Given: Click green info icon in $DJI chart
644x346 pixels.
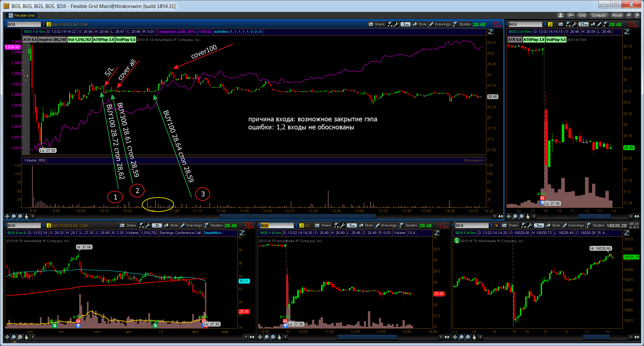Looking at the screenshot, I should tap(457, 240).
